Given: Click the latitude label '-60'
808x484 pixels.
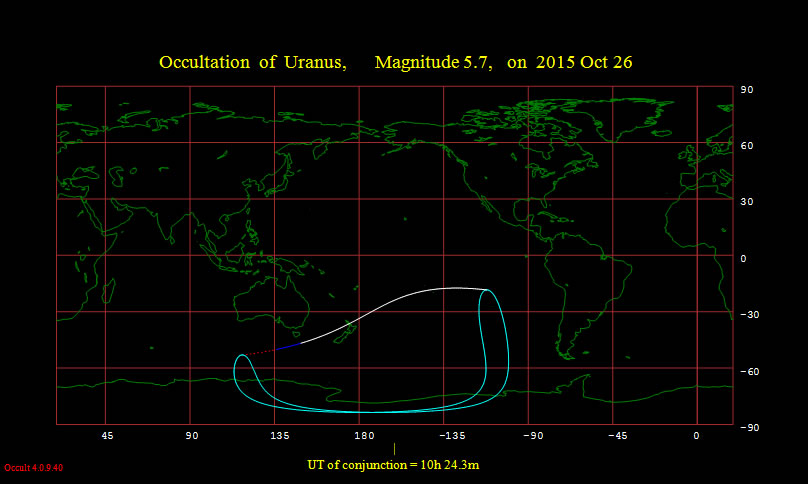Looking at the screenshot, I should (x=750, y=372).
